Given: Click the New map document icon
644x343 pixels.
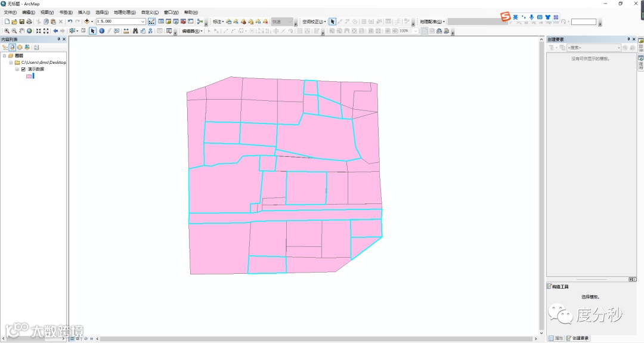Looking at the screenshot, I should (x=7, y=21).
